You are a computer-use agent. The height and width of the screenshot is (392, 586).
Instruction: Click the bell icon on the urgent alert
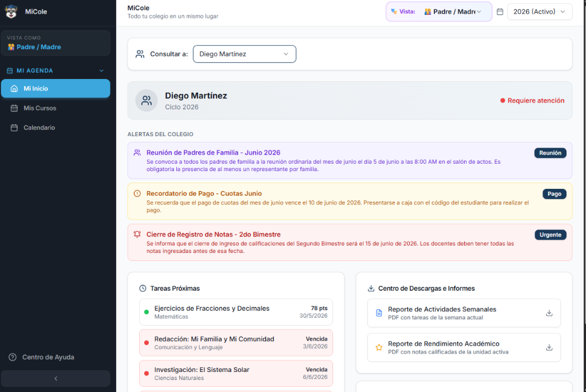click(137, 234)
